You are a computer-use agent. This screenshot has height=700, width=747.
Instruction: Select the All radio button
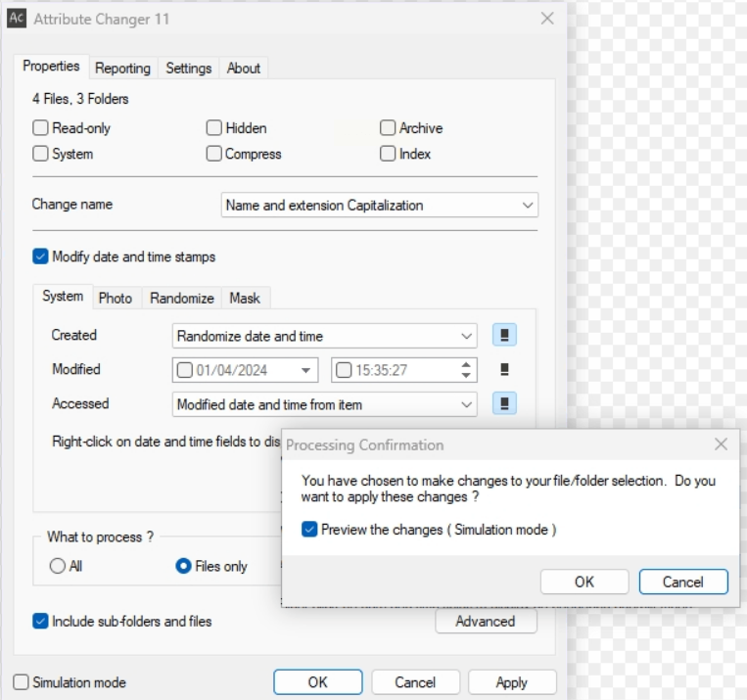click(58, 566)
